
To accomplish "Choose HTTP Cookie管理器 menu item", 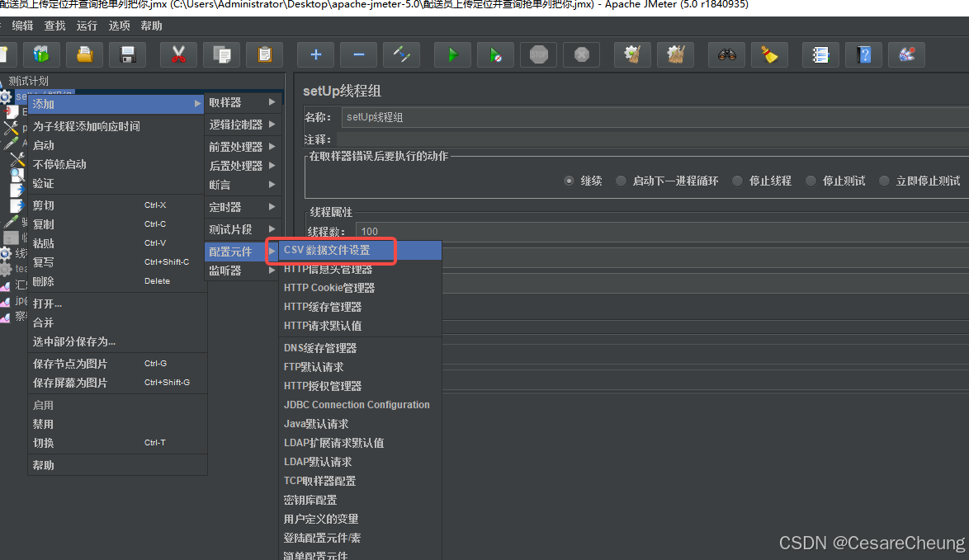I will point(361,288).
